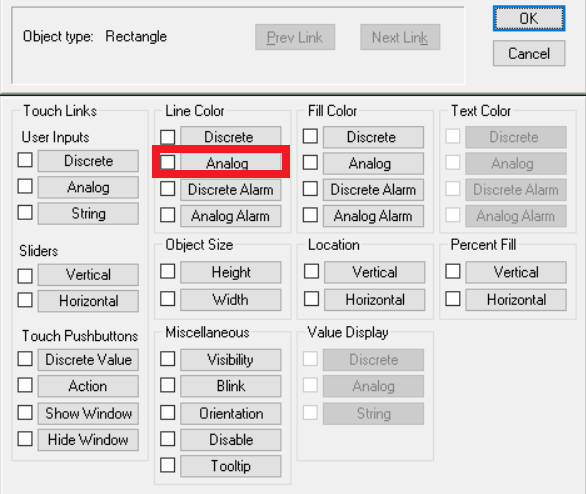Image resolution: width=586 pixels, height=494 pixels.
Task: Open User Inputs Analog link button
Action: (x=88, y=187)
